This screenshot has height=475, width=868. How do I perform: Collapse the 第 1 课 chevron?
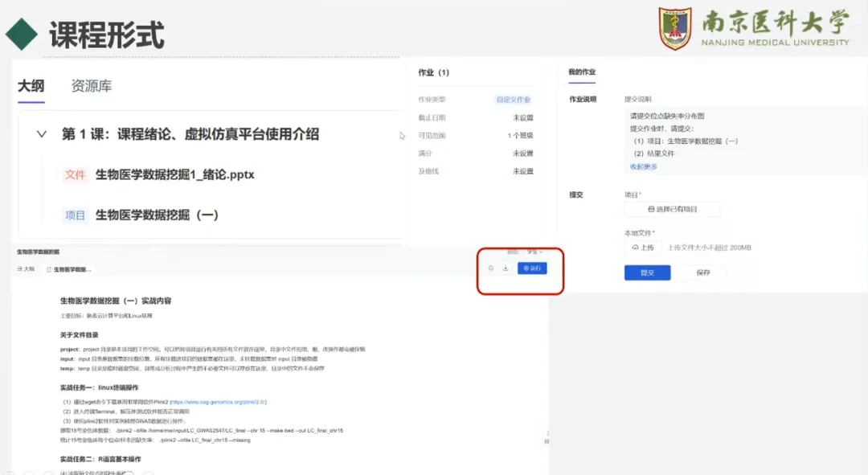[x=42, y=134]
